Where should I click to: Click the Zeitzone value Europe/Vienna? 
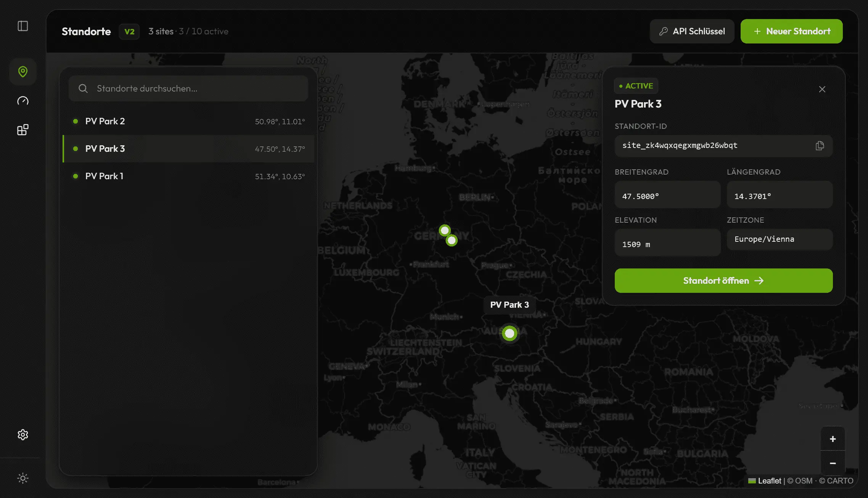pos(780,239)
